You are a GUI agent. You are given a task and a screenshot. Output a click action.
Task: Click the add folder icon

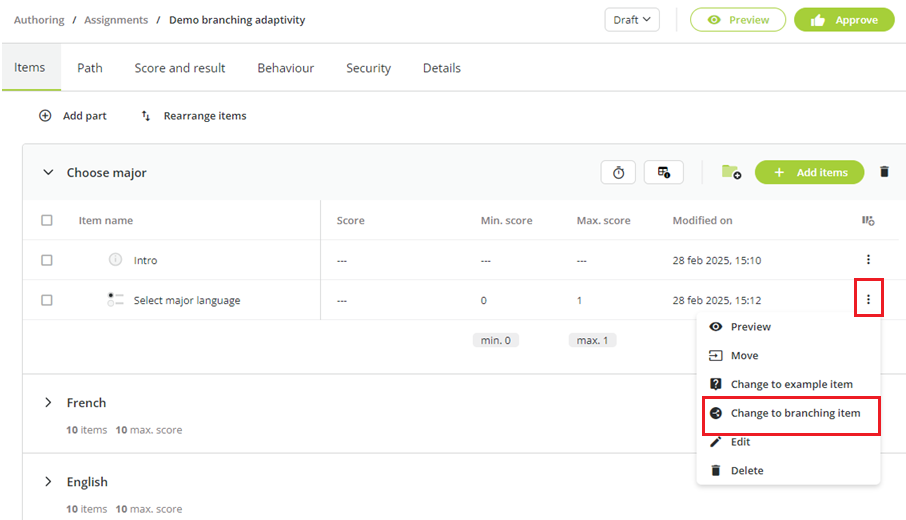pyautogui.click(x=732, y=172)
